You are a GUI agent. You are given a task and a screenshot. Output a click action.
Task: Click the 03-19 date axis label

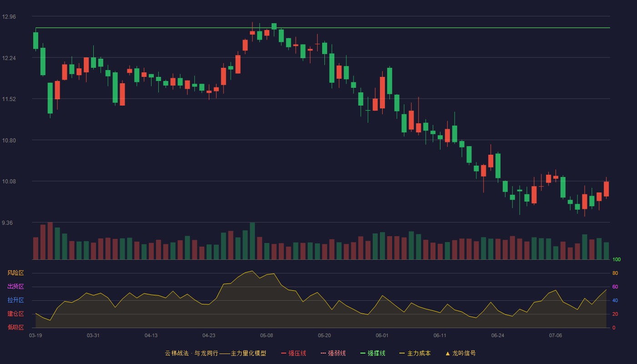[x=35, y=335]
